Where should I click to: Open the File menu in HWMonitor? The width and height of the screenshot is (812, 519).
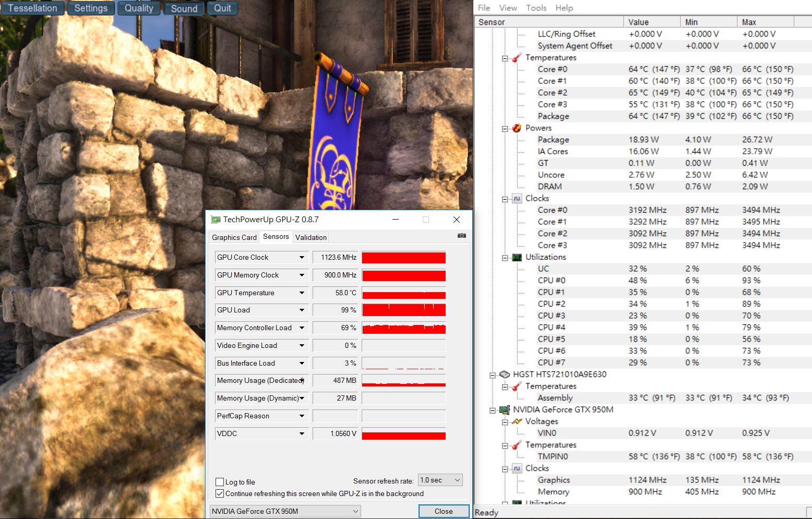(x=484, y=8)
